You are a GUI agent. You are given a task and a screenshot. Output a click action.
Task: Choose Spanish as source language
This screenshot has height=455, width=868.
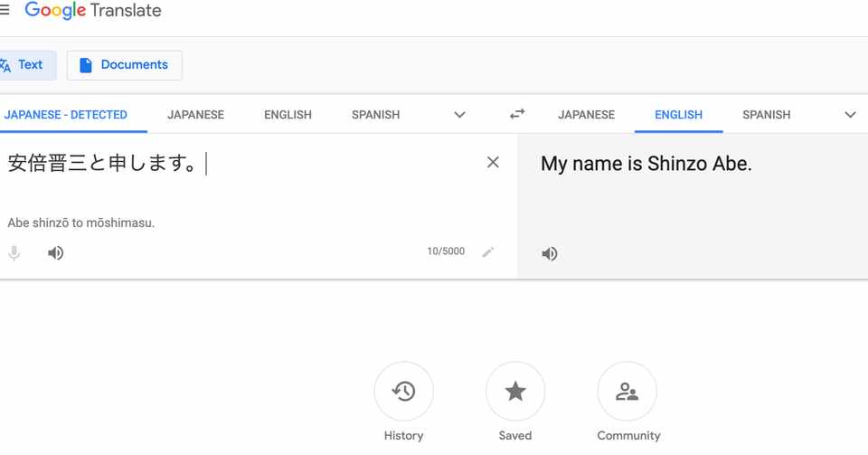pyautogui.click(x=375, y=115)
